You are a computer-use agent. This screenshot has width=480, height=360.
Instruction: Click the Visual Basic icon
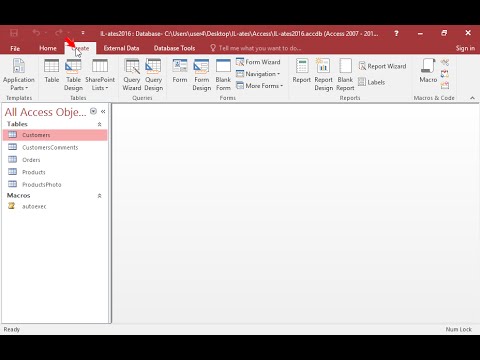445,86
